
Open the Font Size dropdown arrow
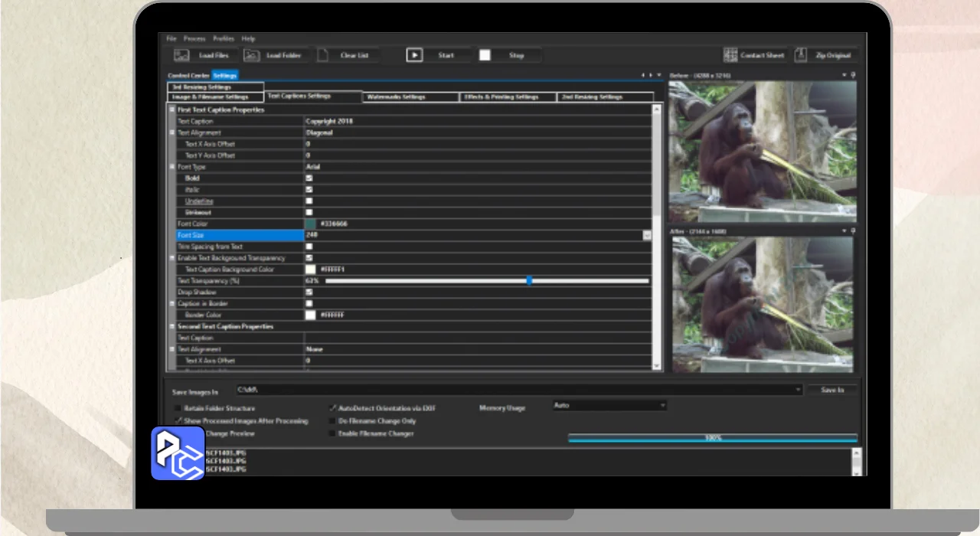tap(647, 236)
